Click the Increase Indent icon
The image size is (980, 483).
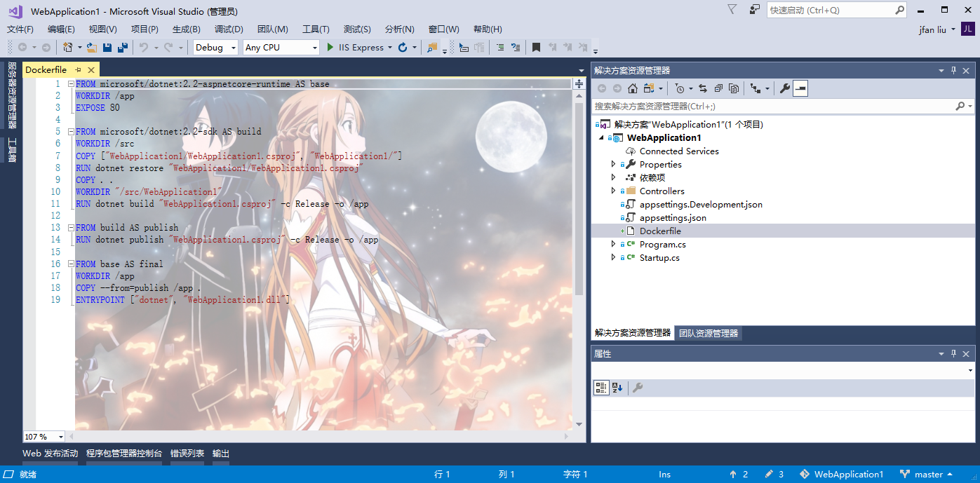516,48
